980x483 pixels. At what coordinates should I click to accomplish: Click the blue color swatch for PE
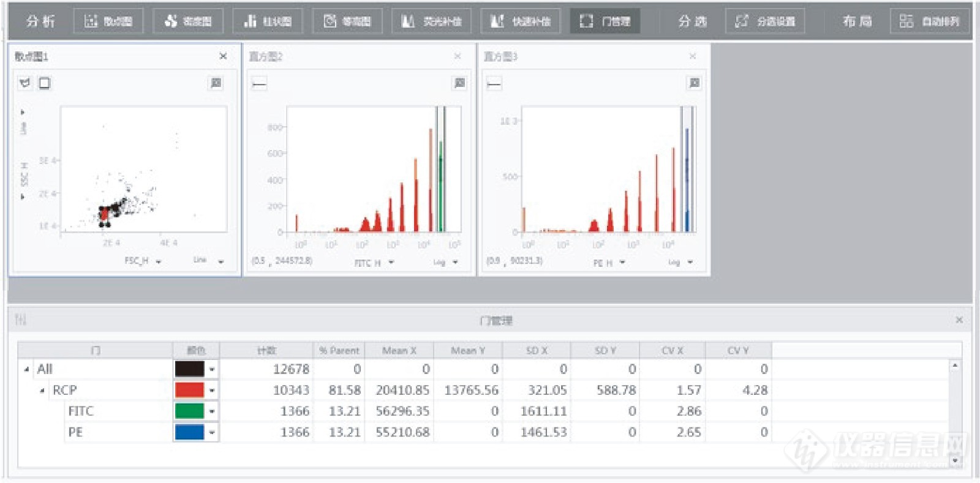(189, 432)
